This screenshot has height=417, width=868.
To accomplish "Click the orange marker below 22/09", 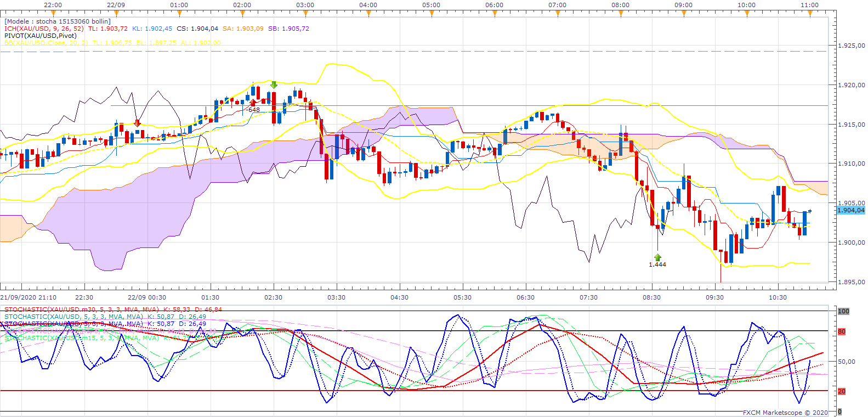I will coord(116,12).
